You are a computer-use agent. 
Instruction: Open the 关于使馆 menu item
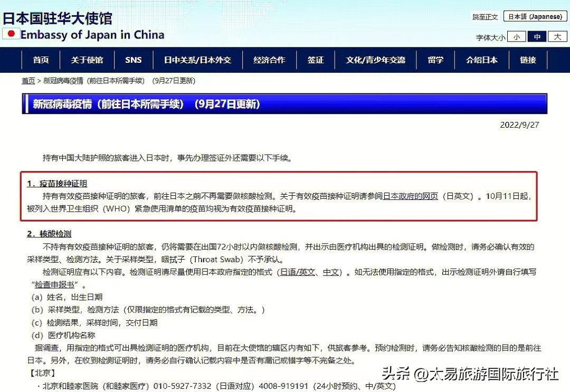[x=87, y=60]
